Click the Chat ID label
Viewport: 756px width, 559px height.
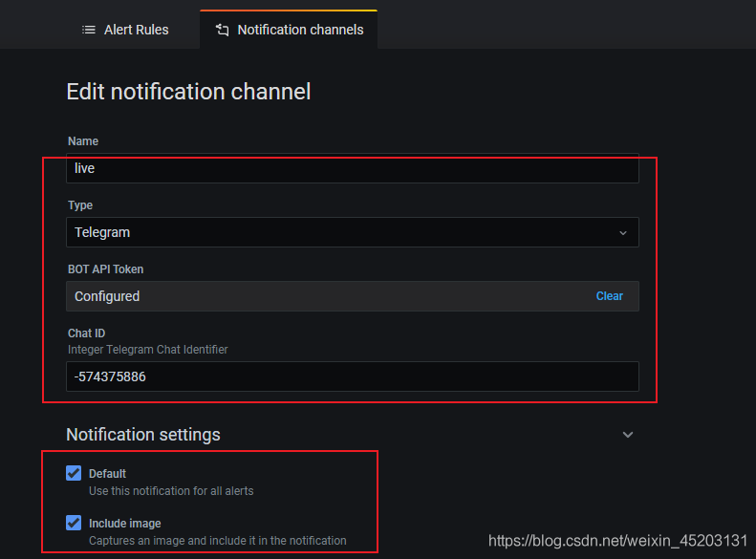pyautogui.click(x=86, y=333)
